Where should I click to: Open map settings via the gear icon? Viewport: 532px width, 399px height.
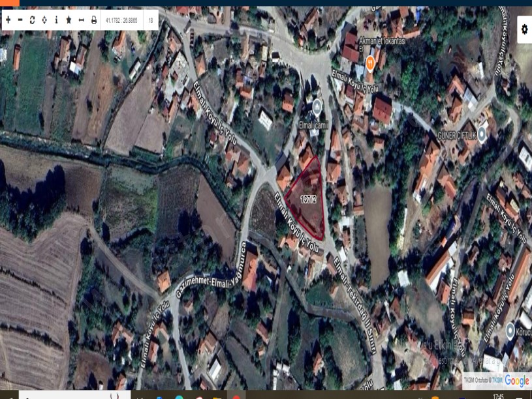point(524,29)
